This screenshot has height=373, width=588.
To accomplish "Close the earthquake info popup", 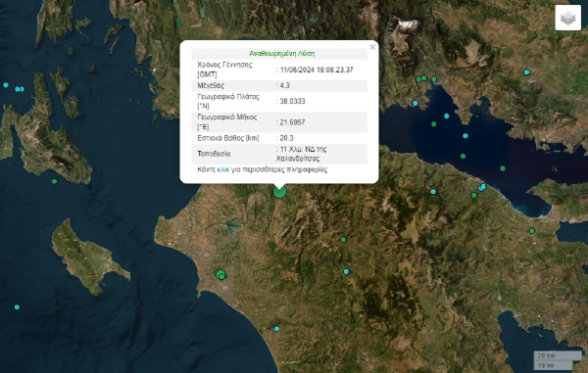I will pyautogui.click(x=372, y=47).
